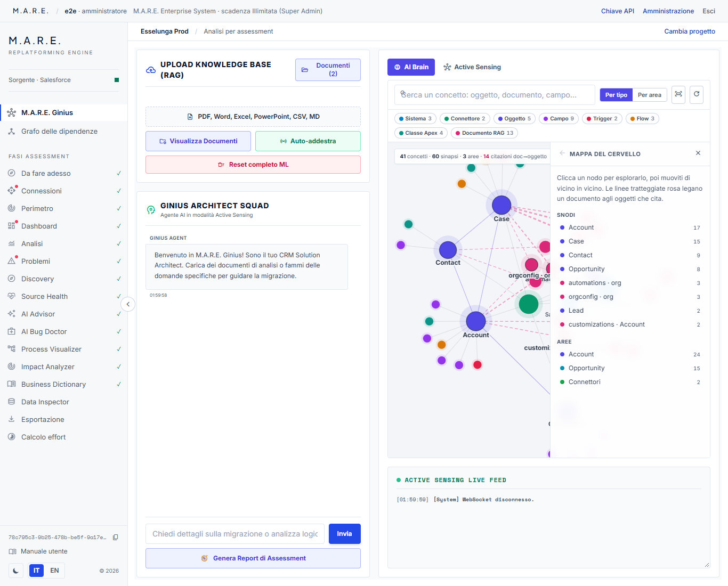Click the Calcolo effort sidebar icon
The height and width of the screenshot is (586, 728).
click(12, 437)
